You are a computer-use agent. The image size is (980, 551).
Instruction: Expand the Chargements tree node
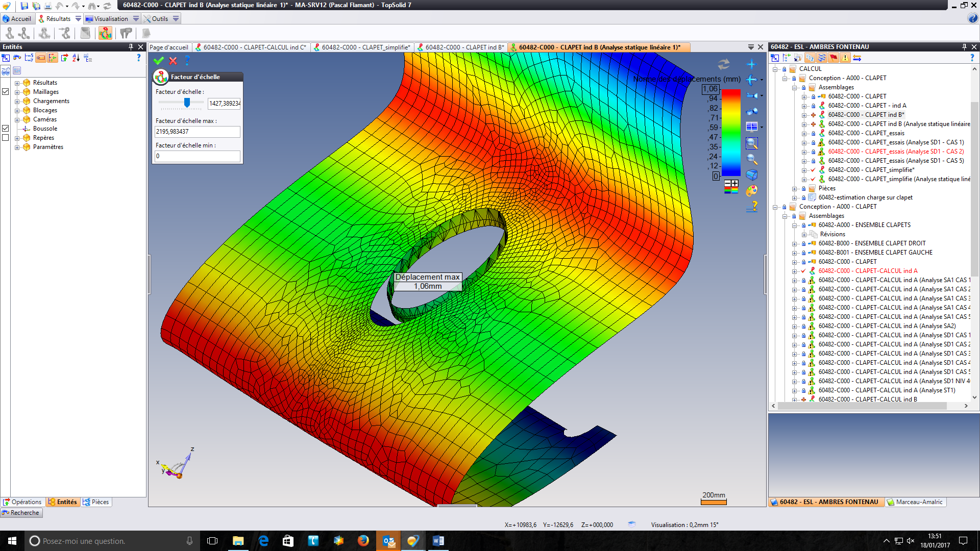pyautogui.click(x=17, y=101)
